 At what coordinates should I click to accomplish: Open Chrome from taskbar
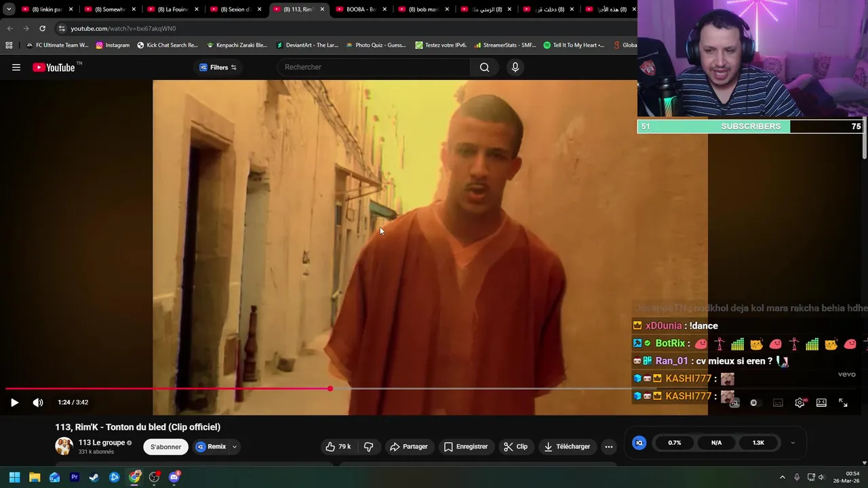pos(134,477)
